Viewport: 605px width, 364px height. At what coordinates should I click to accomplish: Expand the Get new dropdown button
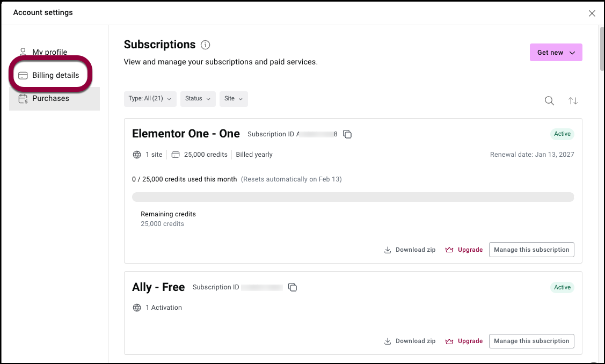pyautogui.click(x=556, y=53)
